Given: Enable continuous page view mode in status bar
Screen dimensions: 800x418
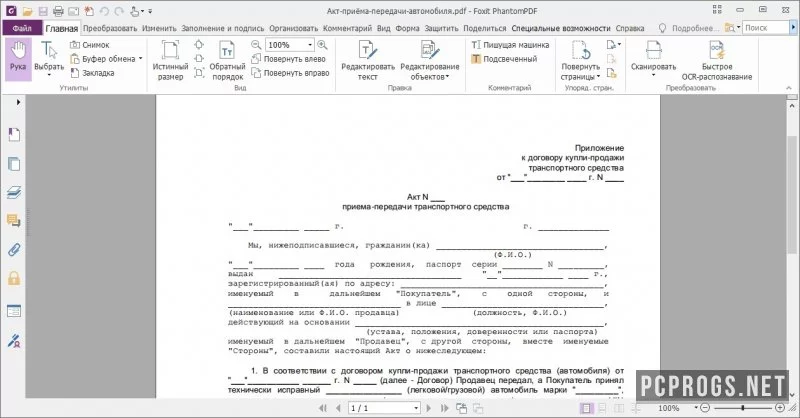Looking at the screenshot, I should (x=603, y=408).
